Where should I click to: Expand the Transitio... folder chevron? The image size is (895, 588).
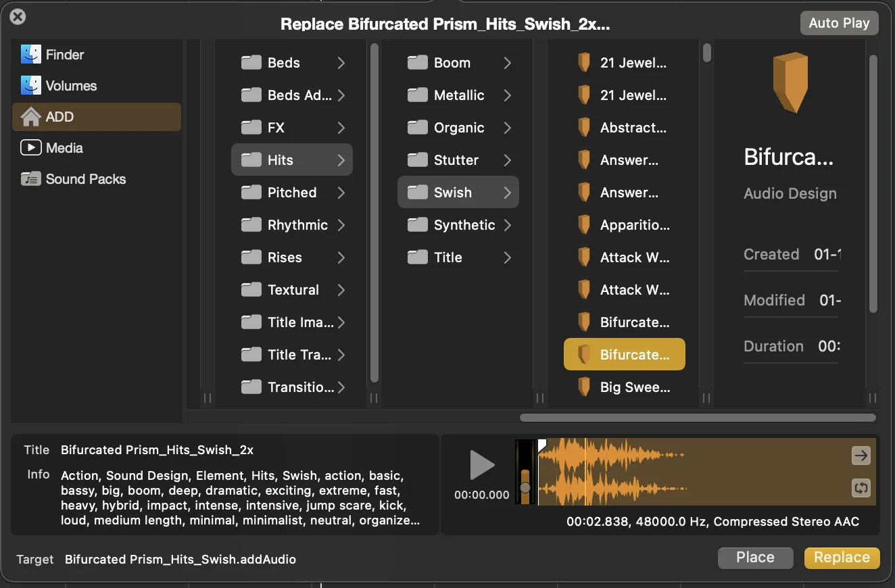pos(341,387)
